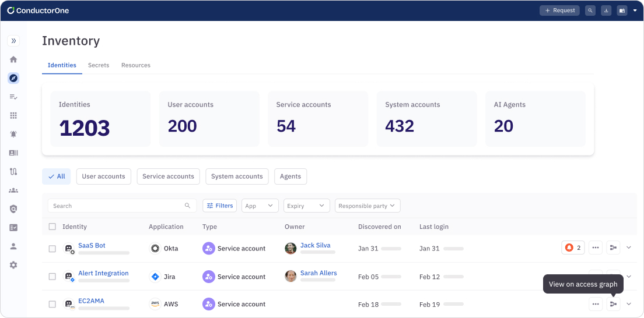Viewport: 644px width, 318px height.
Task: Click the search icon in the top bar
Action: (x=590, y=10)
